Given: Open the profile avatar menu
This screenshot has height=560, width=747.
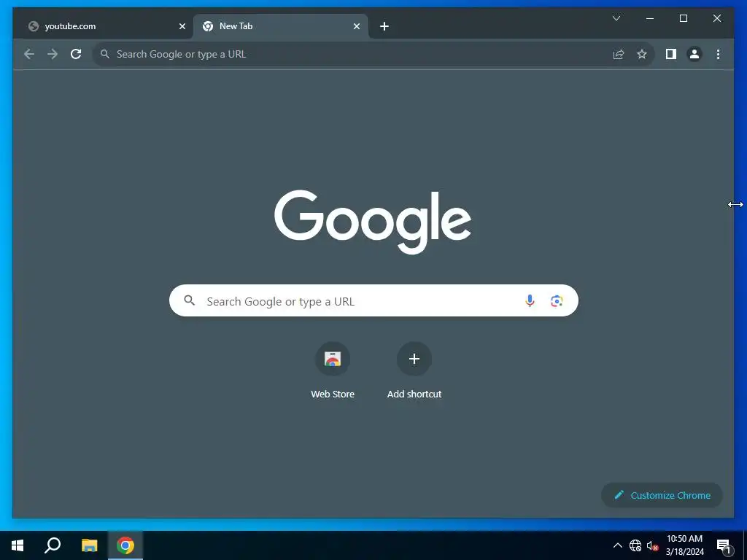Looking at the screenshot, I should pos(694,54).
